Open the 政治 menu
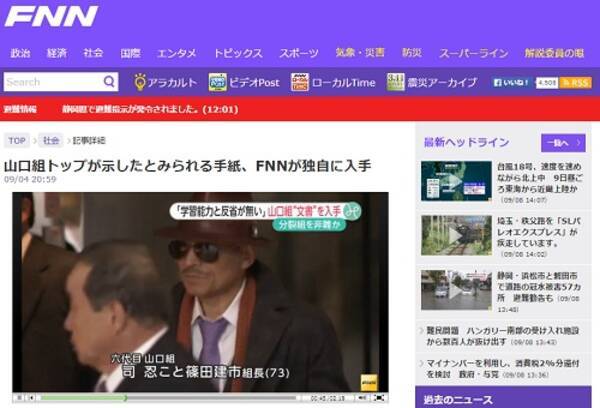 point(20,52)
